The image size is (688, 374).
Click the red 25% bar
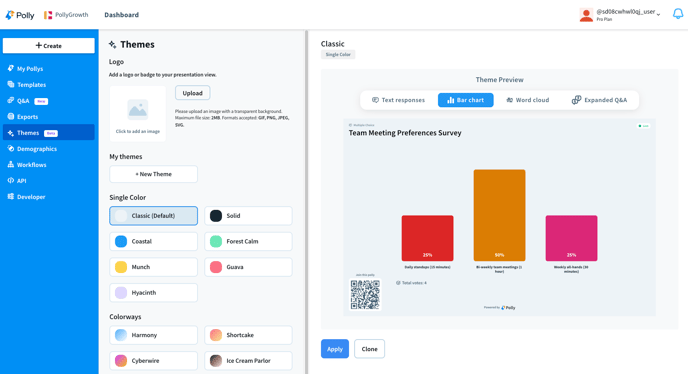[x=427, y=238]
